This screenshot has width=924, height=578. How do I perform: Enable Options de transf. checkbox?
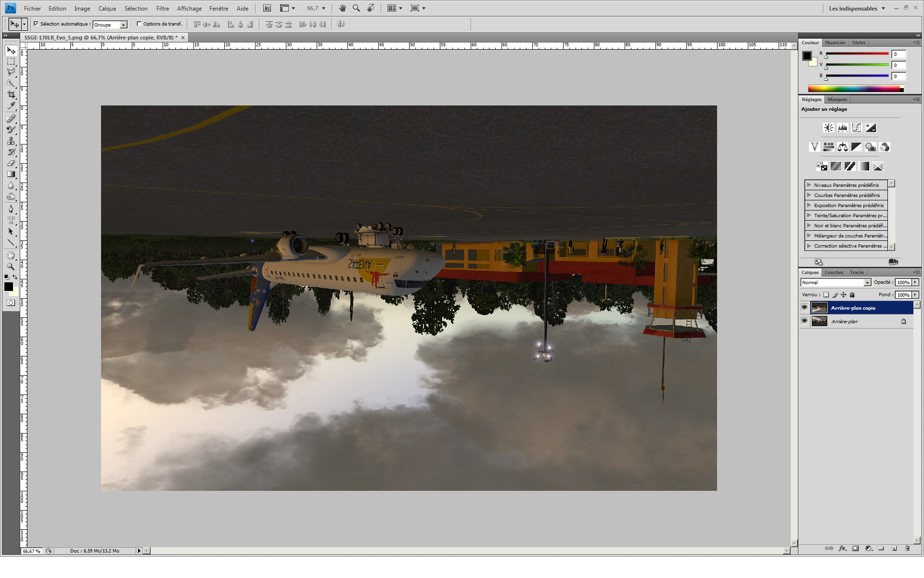139,24
